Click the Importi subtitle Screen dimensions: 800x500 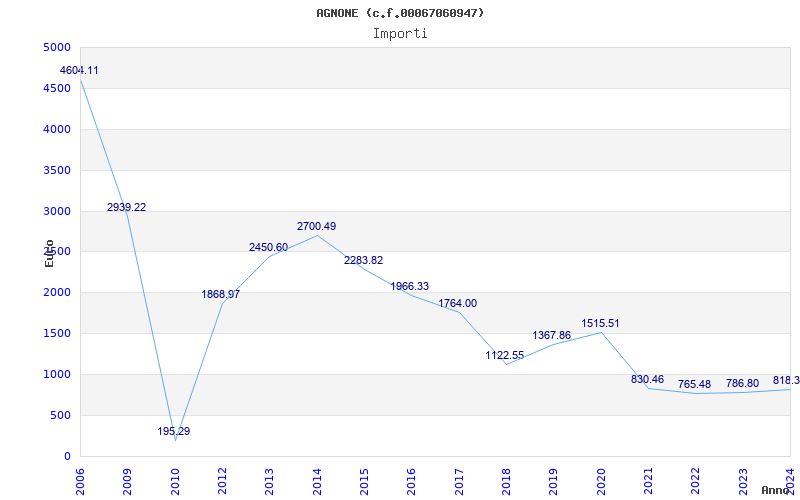[400, 34]
